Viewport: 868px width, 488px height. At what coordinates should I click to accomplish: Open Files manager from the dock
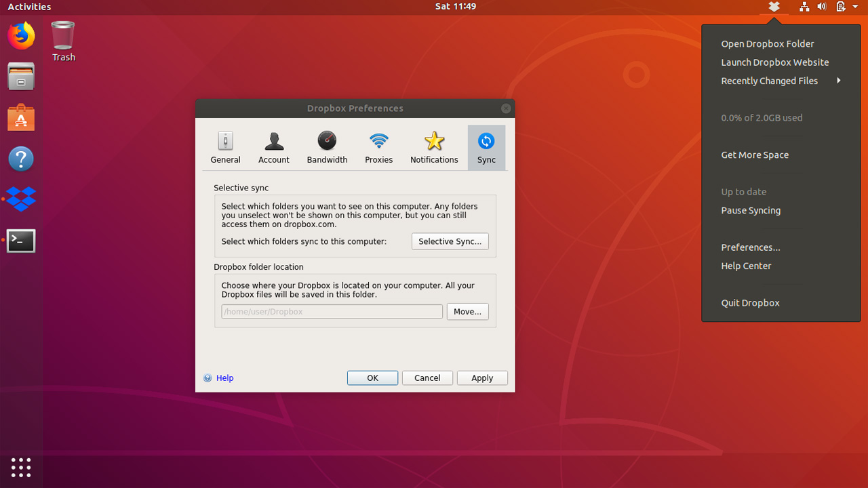pos(21,77)
